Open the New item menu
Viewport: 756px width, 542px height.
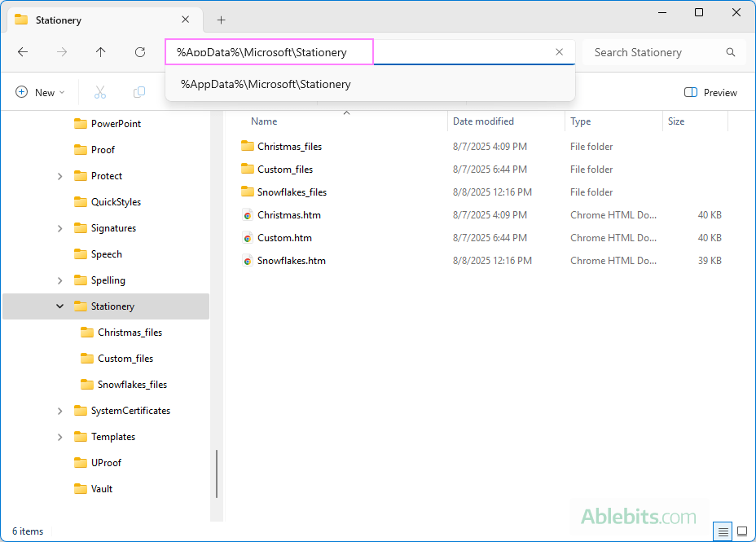[x=41, y=92]
